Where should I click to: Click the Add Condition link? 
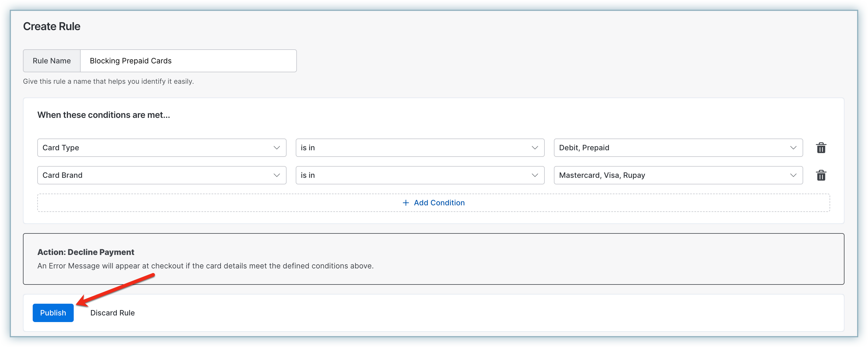[439, 203]
